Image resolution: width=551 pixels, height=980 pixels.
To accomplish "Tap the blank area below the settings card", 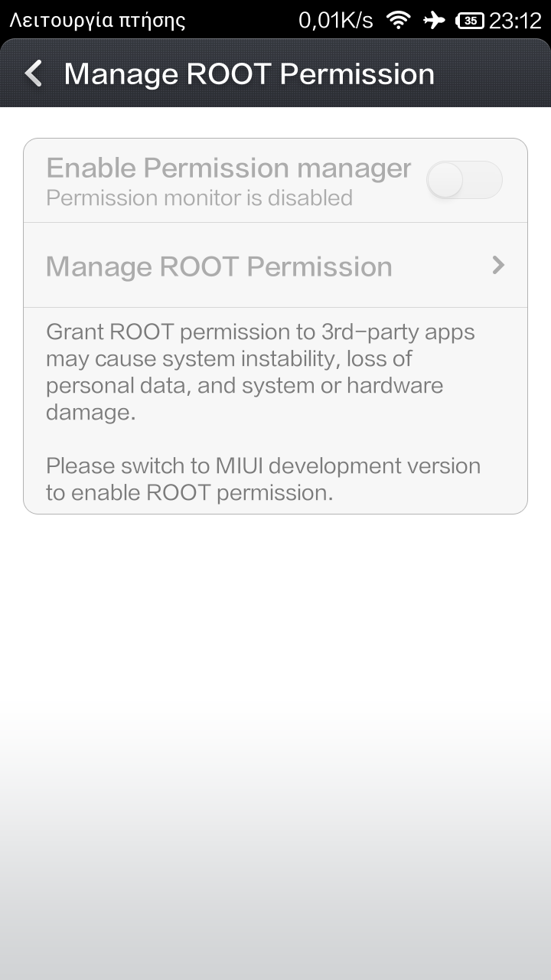I will click(275, 689).
